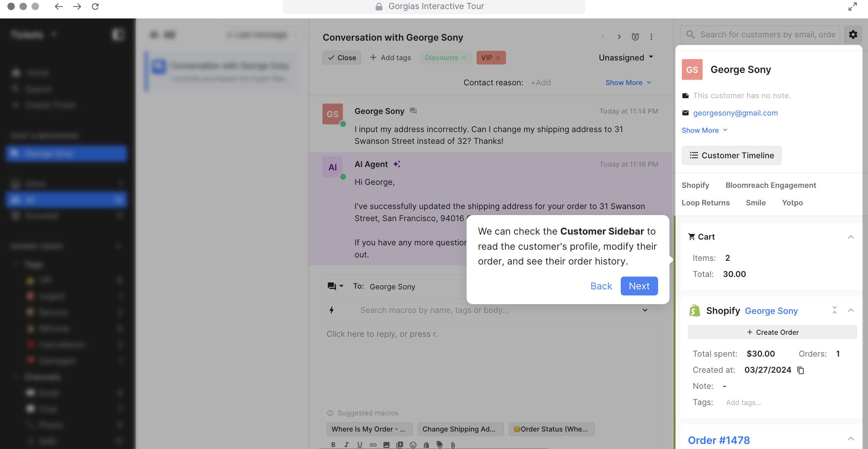Expand customer details with Show More

(x=704, y=130)
